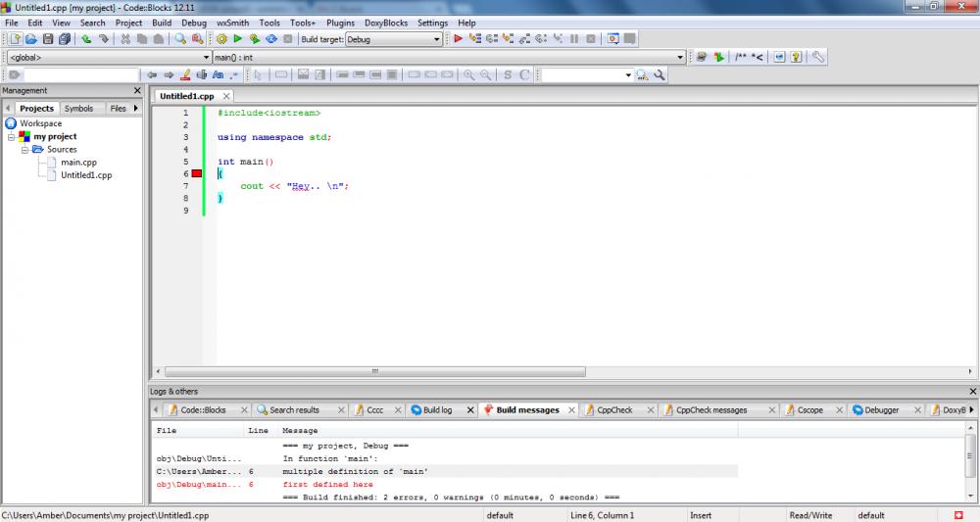Click the 'multiple definition of main' error row
The height and width of the screenshot is (522, 980).
[446, 471]
